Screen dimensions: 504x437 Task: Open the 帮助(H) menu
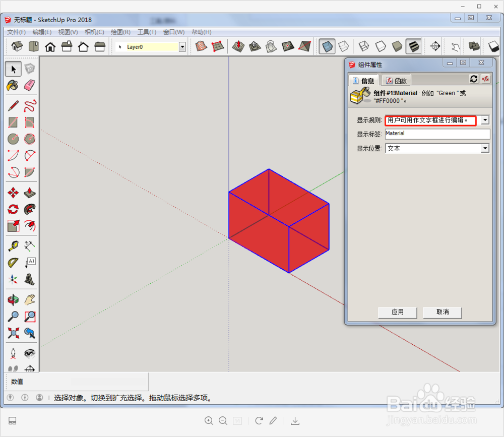point(202,32)
